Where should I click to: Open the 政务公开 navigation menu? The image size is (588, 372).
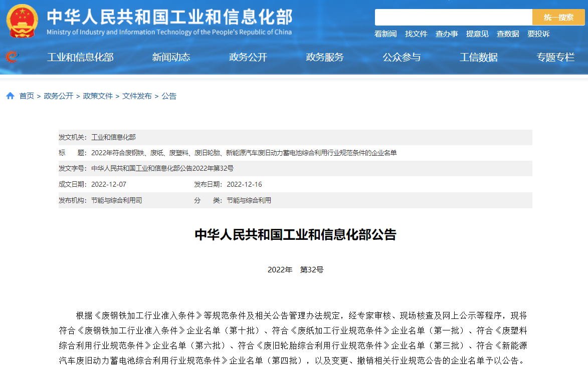click(248, 57)
